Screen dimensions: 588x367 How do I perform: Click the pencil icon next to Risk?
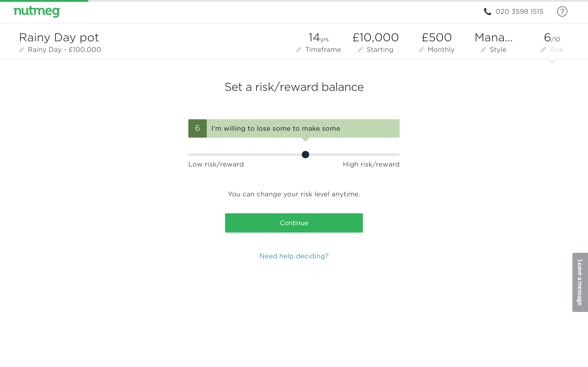tap(543, 50)
